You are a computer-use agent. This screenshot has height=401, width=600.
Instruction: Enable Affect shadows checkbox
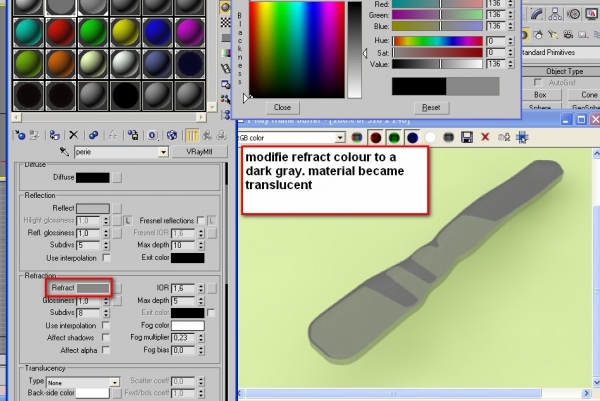point(106,337)
